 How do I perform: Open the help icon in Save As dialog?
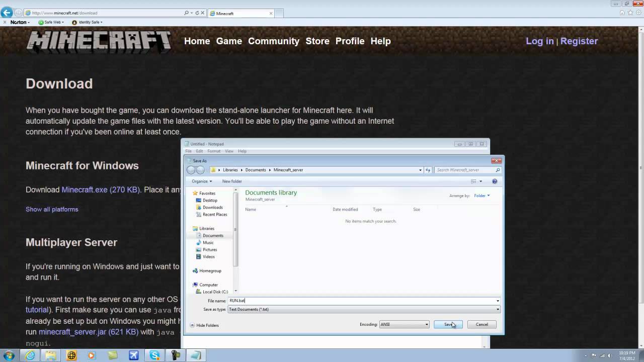[x=495, y=182]
